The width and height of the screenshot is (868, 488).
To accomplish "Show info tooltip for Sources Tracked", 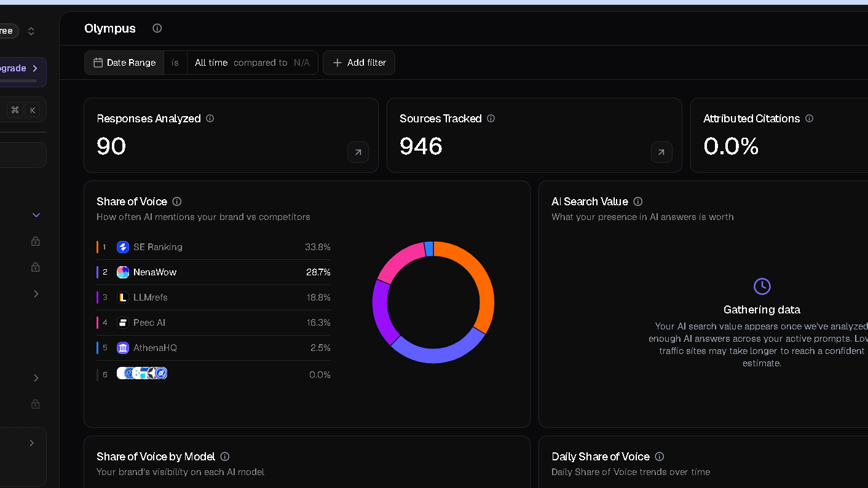I will [491, 119].
